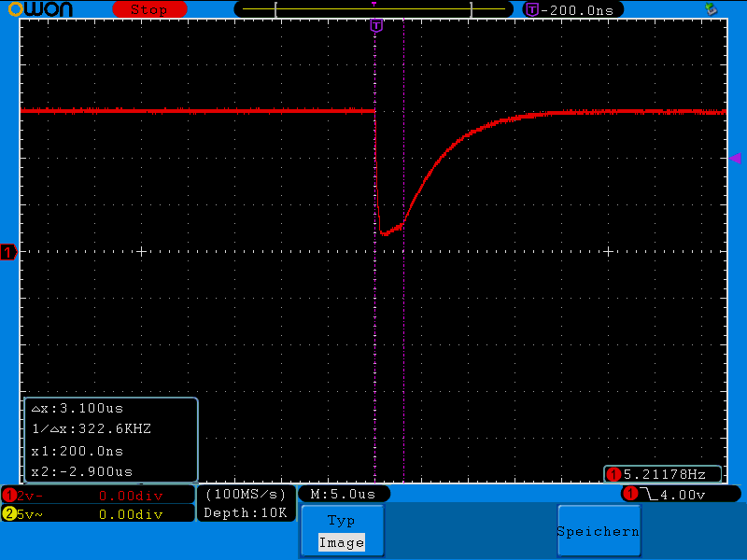The image size is (747, 560).
Task: Open the Depth:10K memory setting
Action: tap(245, 511)
